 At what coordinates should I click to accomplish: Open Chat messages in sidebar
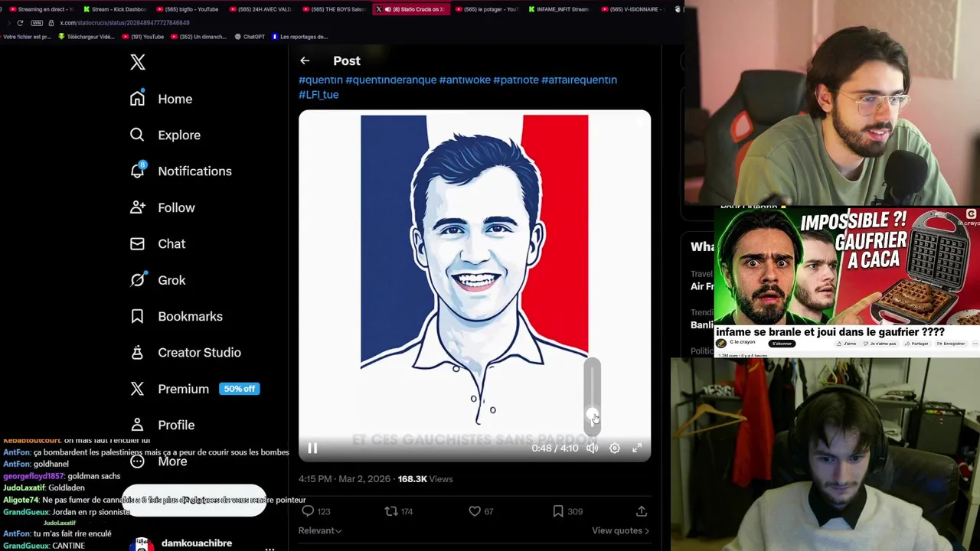(158, 243)
